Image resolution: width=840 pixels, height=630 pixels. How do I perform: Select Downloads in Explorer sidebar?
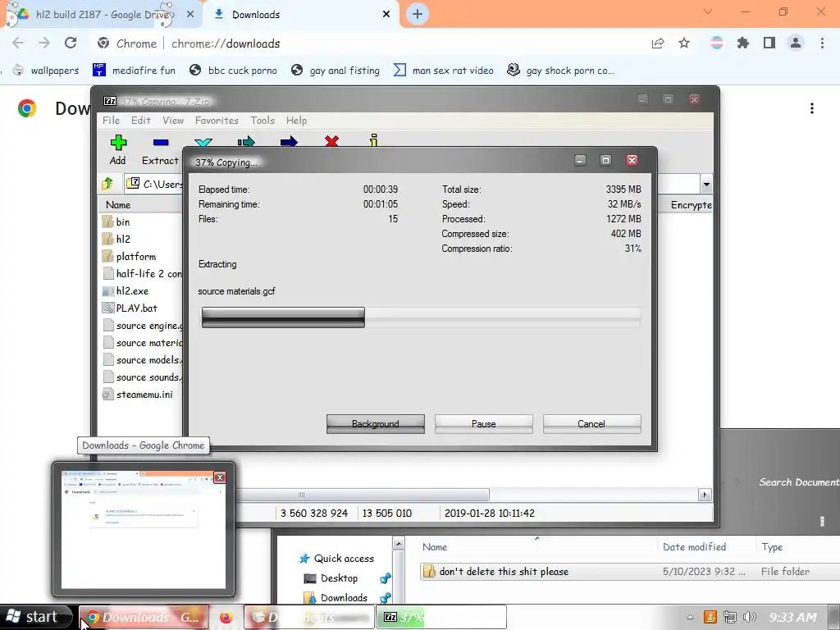tap(336, 597)
